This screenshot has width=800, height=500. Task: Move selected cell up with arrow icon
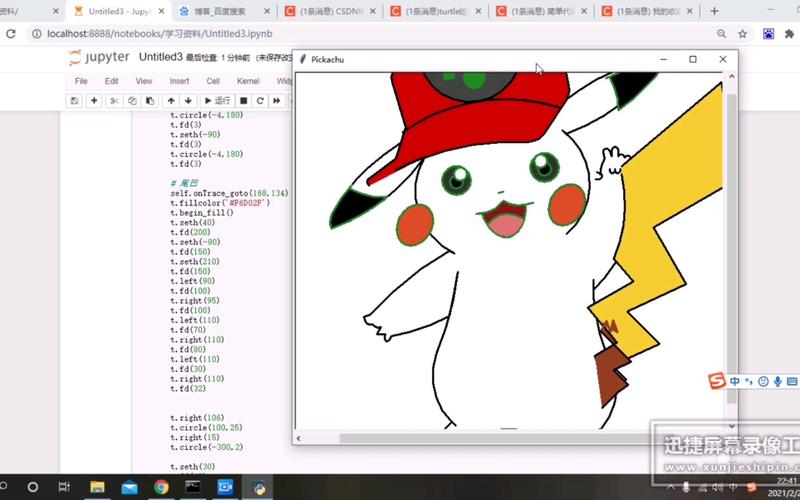(171, 101)
